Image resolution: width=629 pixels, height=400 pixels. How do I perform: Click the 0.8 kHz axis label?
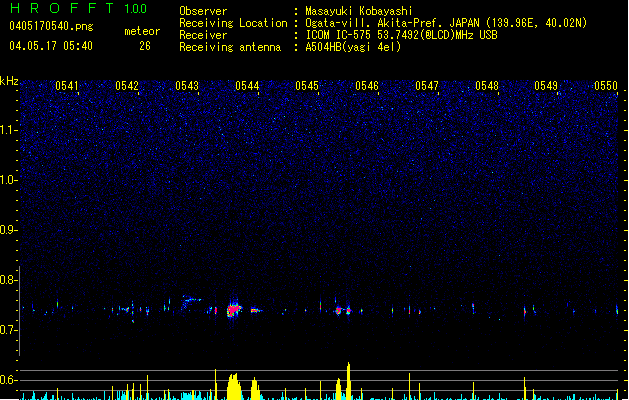pos(9,280)
